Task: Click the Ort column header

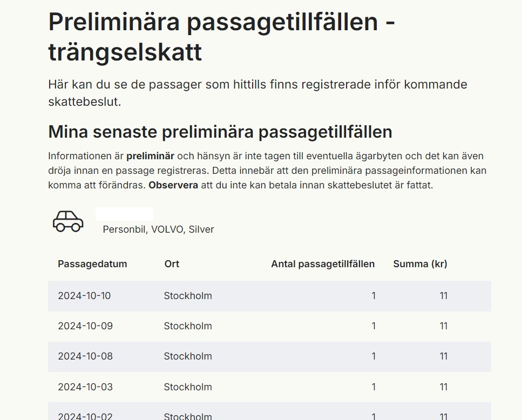Action: 172,264
